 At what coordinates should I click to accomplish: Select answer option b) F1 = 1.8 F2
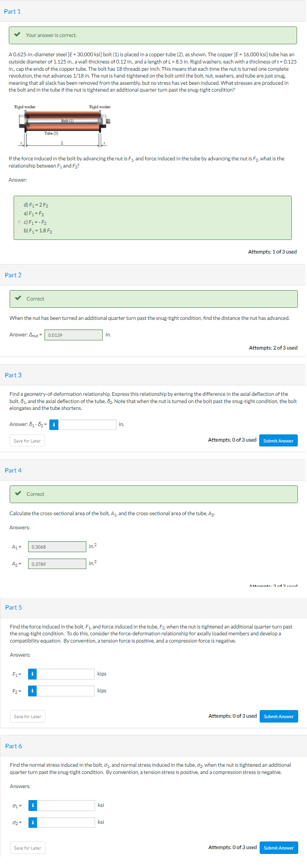[19, 231]
